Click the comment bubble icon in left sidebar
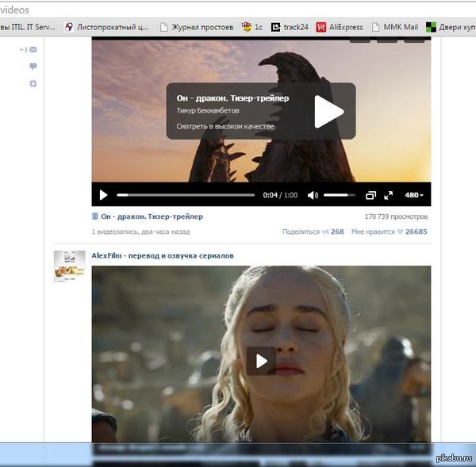The image size is (476, 467). point(33,66)
